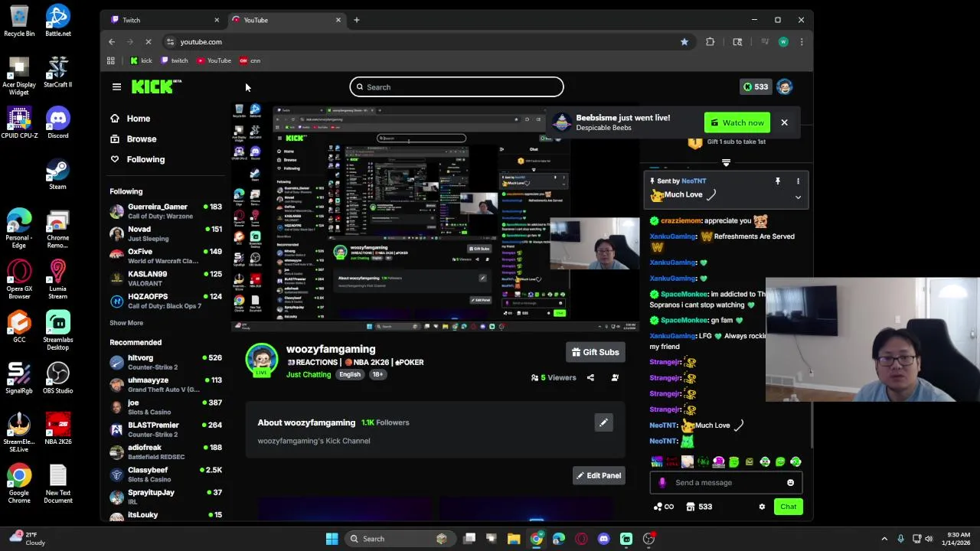Open Classybeef recommended channel
Image resolution: width=980 pixels, height=551 pixels.
[x=166, y=474]
